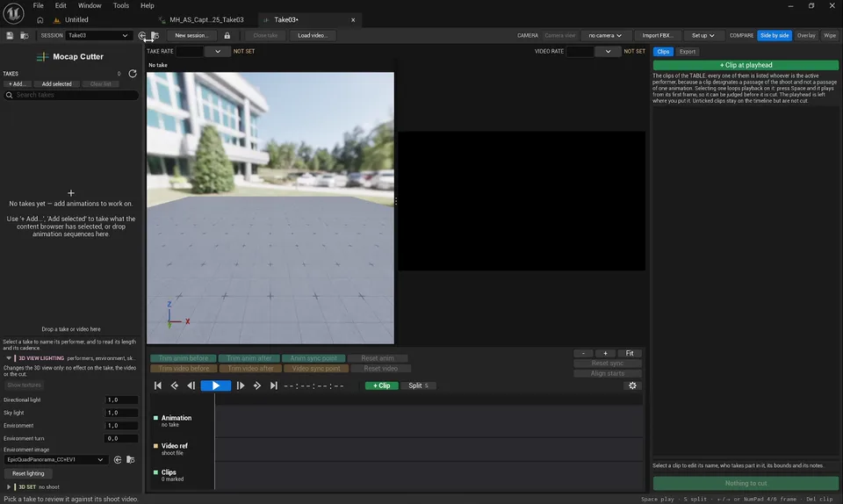Toggle Show textures option
Image resolution: width=843 pixels, height=504 pixels.
click(x=25, y=385)
